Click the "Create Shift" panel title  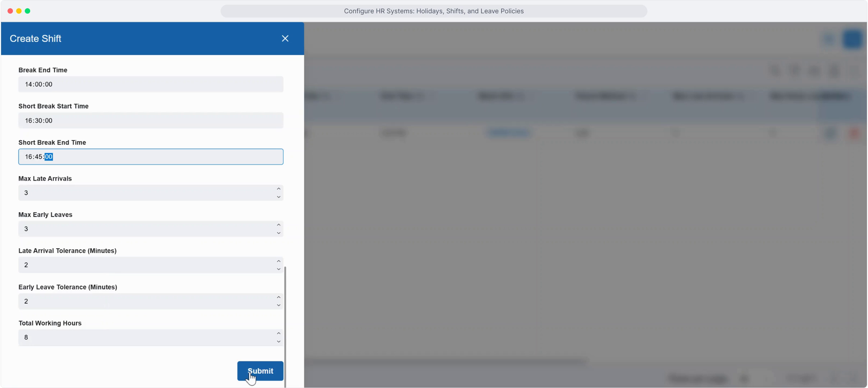[x=36, y=38]
